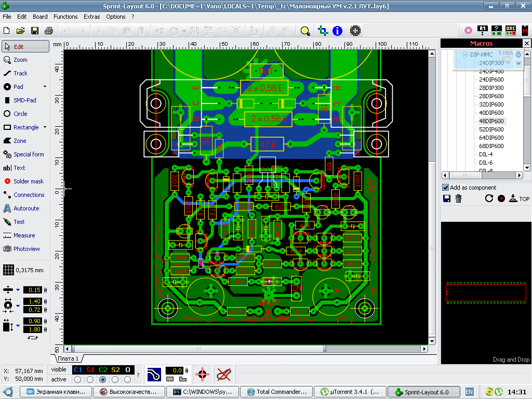Switch to µTorrent 3.4.1 in the taskbar

350,392
